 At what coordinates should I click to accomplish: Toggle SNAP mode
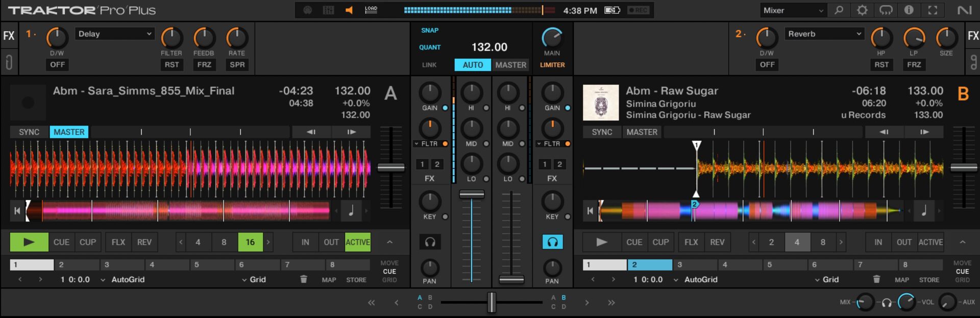pos(430,30)
